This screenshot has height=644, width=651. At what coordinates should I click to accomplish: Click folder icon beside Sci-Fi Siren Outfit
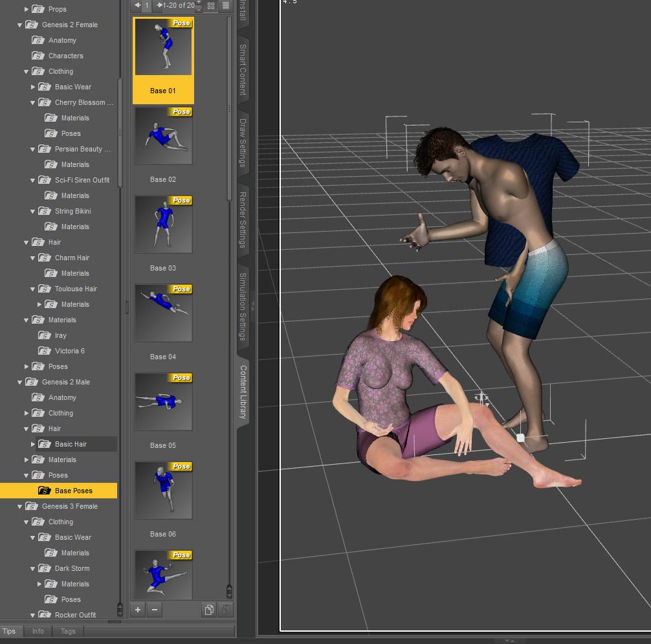click(x=45, y=180)
